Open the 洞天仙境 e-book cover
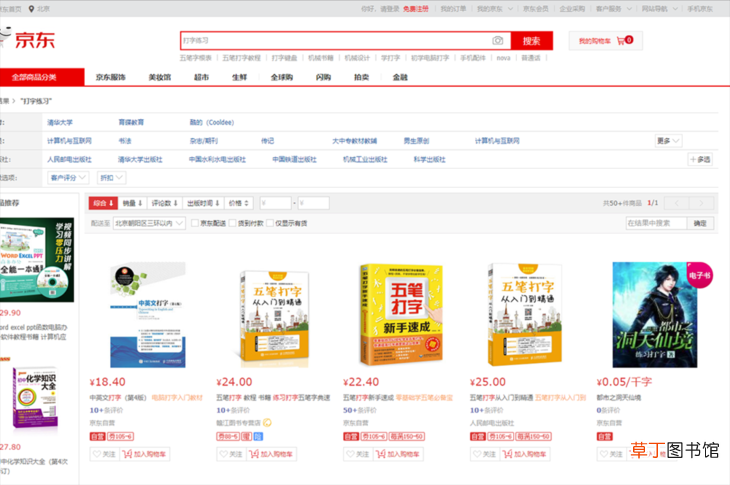730x485 pixels. click(x=655, y=315)
